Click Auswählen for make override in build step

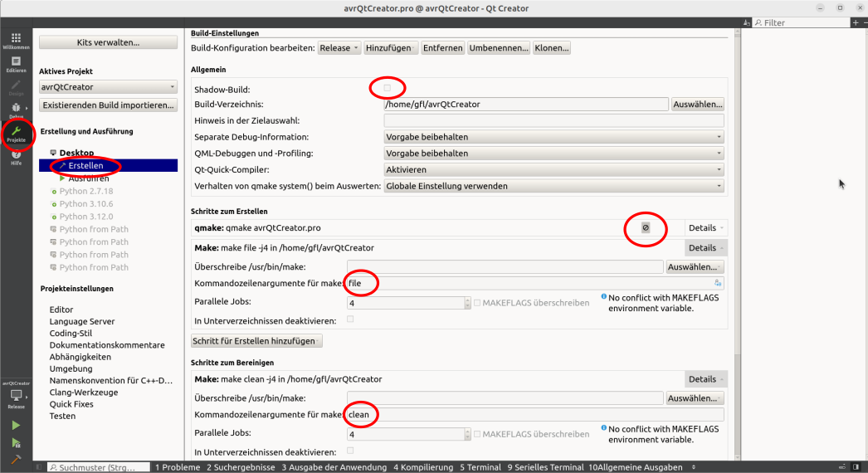point(695,267)
